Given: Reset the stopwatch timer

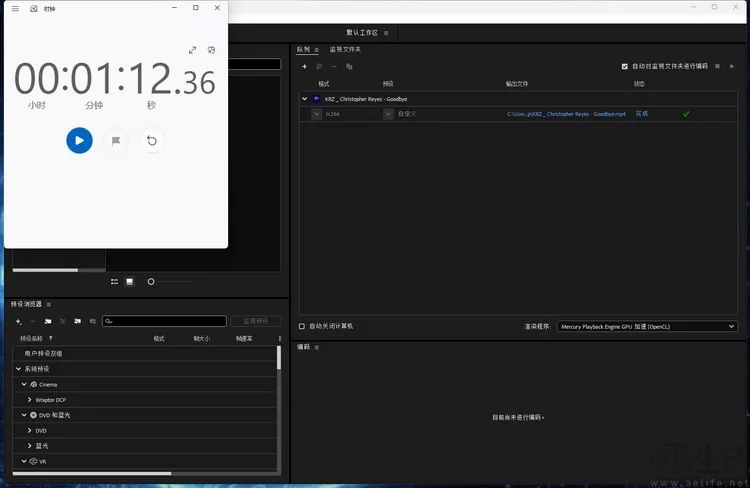Looking at the screenshot, I should click(151, 141).
